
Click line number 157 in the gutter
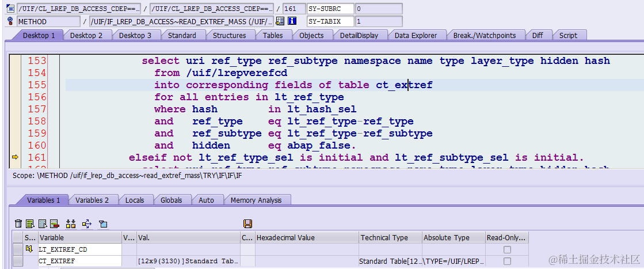point(37,109)
